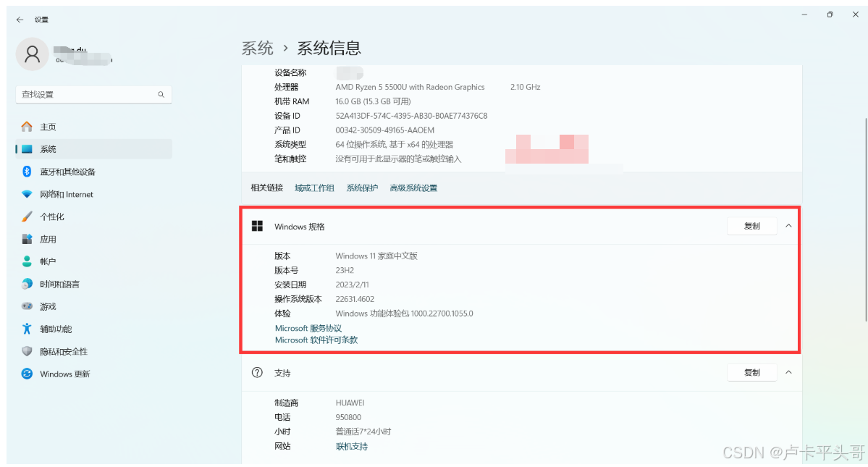The width and height of the screenshot is (868, 467).
Task: Click the 系统 monitor icon
Action: tap(27, 149)
